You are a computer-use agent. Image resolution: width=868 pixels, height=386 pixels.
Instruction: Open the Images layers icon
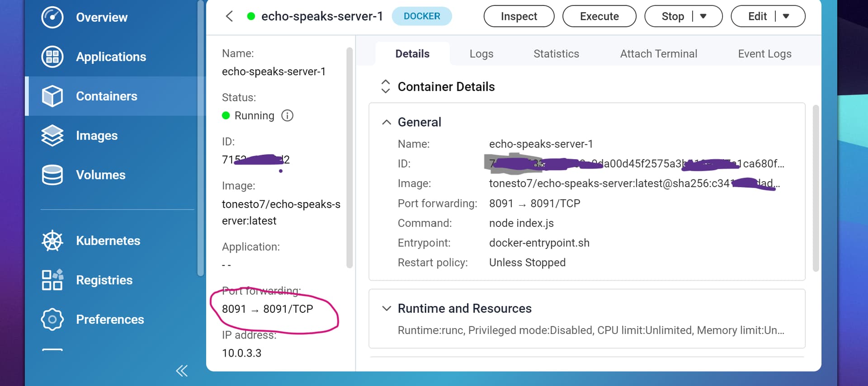(52, 136)
